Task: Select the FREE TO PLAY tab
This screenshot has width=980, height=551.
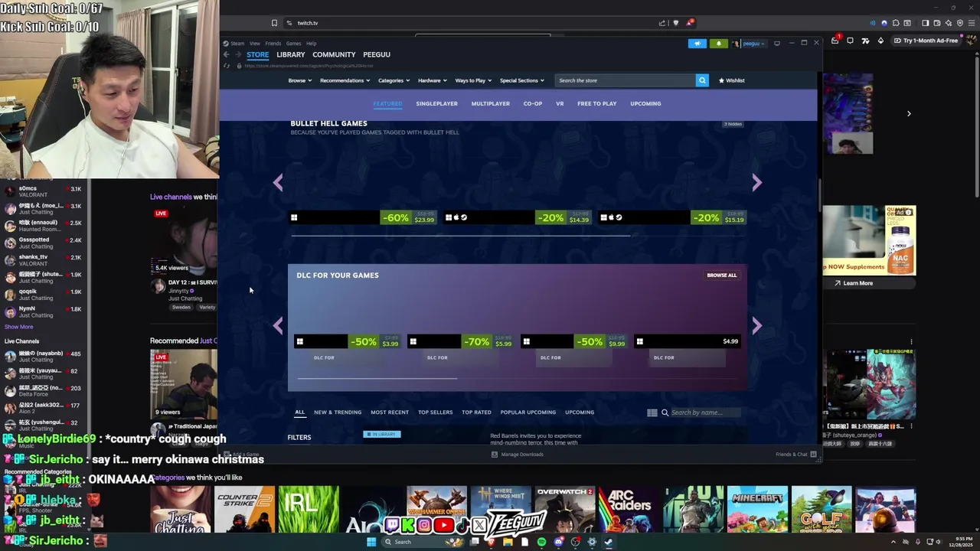Action: click(x=596, y=103)
